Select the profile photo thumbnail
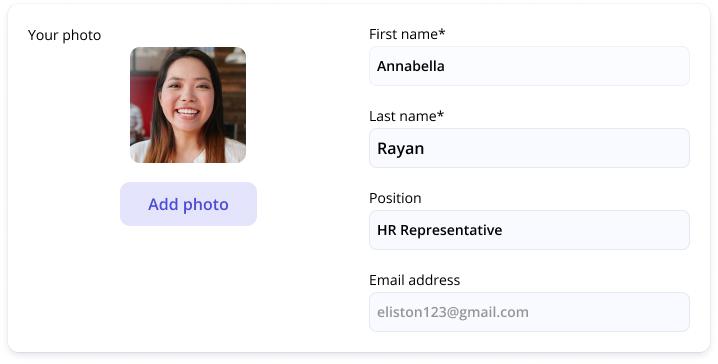The width and height of the screenshot is (718, 364). (x=188, y=105)
